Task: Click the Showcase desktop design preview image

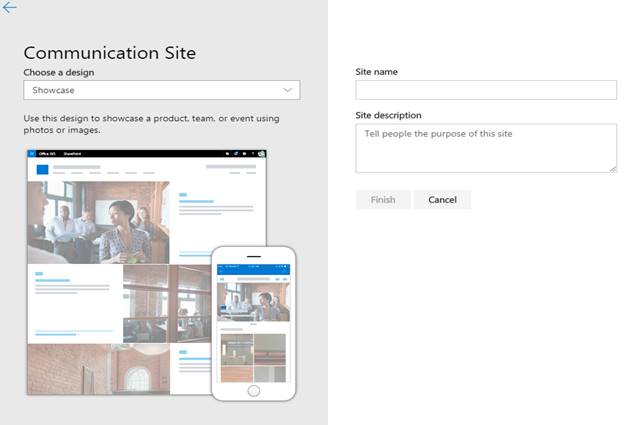Action: pyautogui.click(x=146, y=273)
